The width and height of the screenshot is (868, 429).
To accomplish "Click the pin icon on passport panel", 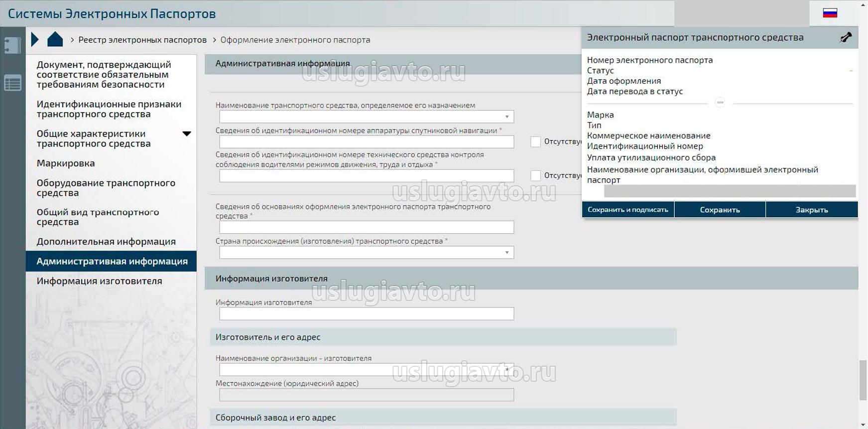I will point(846,37).
